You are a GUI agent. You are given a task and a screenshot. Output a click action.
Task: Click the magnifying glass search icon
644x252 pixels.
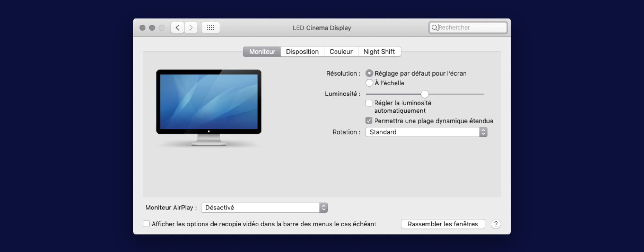point(434,28)
